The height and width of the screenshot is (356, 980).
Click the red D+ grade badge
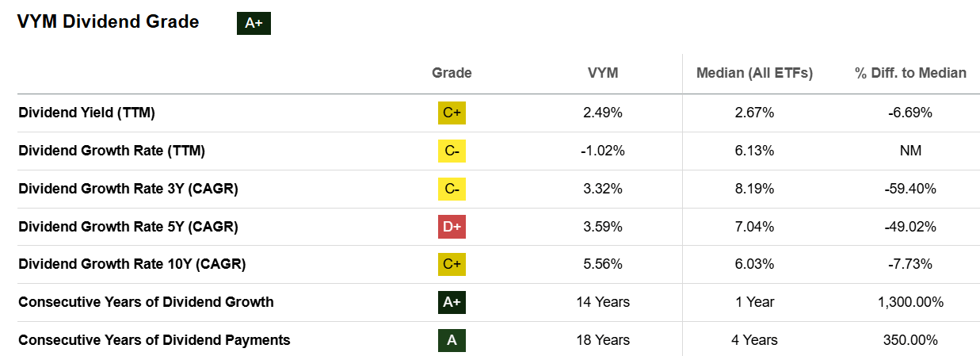coord(452,227)
